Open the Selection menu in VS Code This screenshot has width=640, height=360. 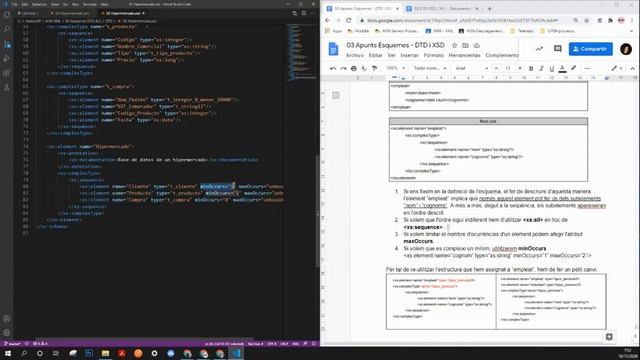click(x=39, y=4)
